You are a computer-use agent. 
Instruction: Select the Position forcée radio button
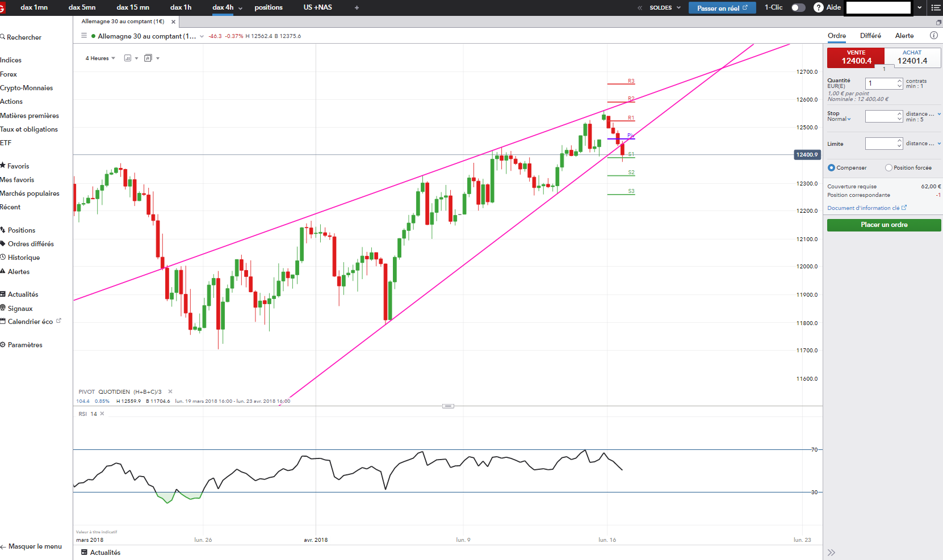(x=888, y=168)
